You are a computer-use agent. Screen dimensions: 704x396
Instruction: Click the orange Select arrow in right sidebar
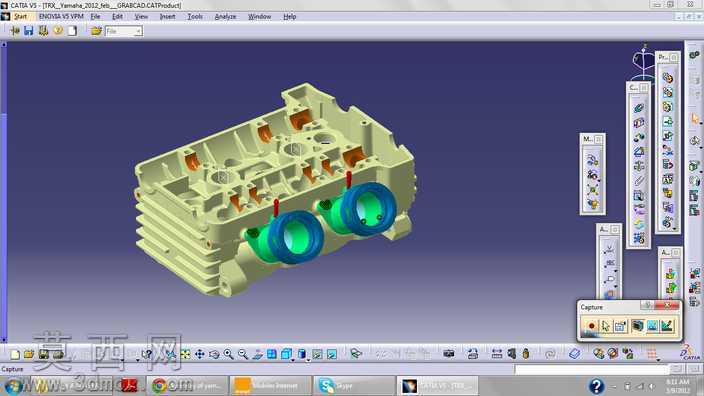click(x=695, y=119)
